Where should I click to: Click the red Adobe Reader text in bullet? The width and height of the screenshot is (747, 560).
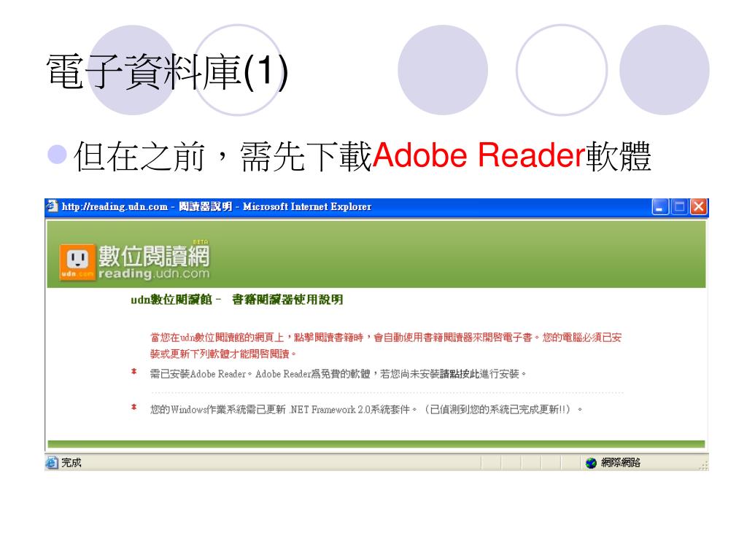(479, 155)
